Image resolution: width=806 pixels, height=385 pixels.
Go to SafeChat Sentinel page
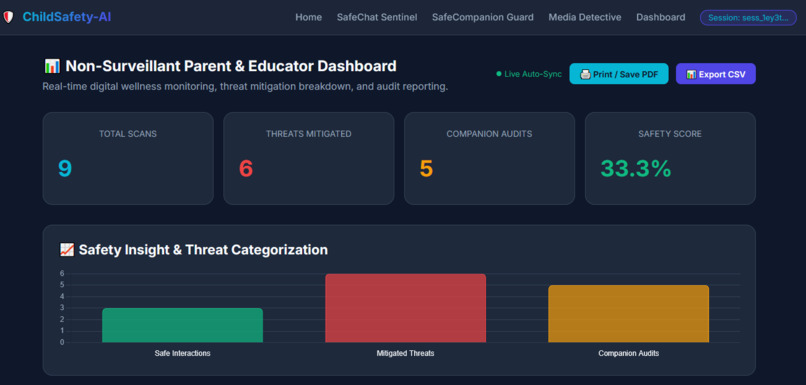pyautogui.click(x=377, y=17)
